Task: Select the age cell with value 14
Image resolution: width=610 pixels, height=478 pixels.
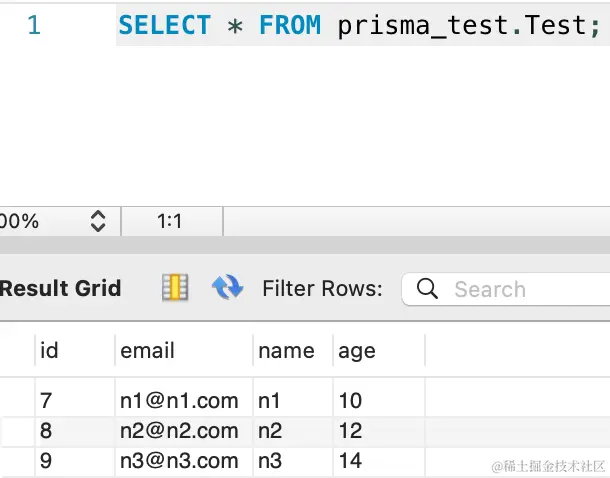Action: 379,461
